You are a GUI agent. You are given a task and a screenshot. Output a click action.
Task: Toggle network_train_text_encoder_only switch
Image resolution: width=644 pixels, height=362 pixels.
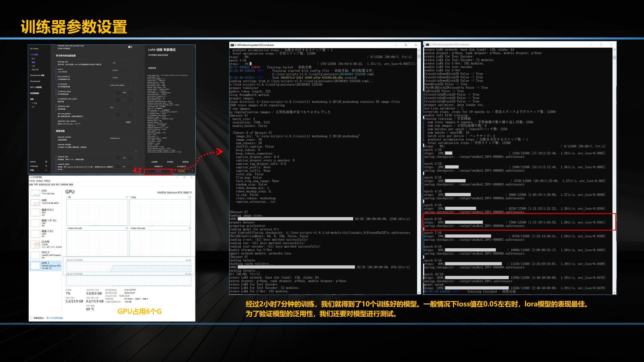pos(130,47)
